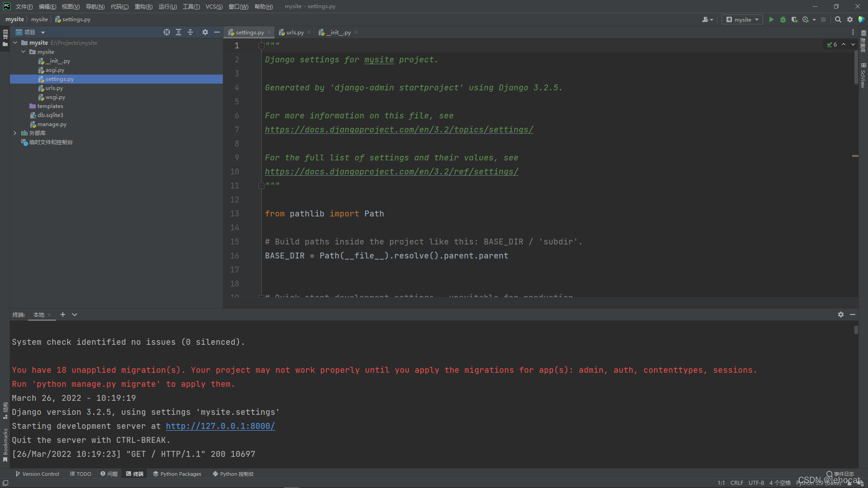This screenshot has height=488, width=868.
Task: Open project panel gear options
Action: pos(205,32)
